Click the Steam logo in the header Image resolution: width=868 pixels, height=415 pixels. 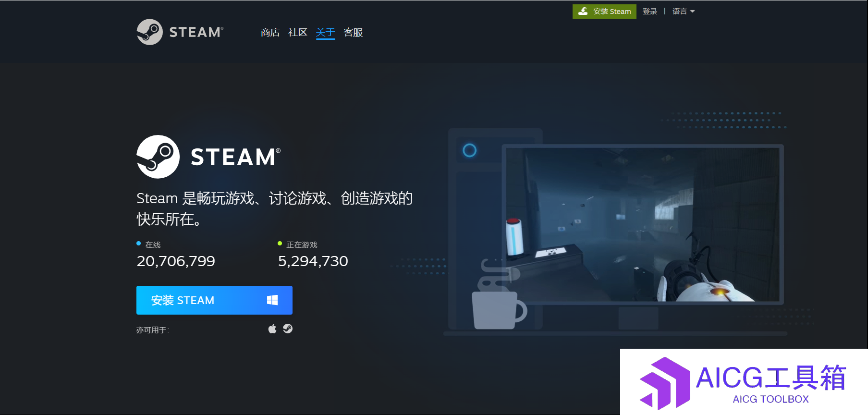[x=180, y=32]
